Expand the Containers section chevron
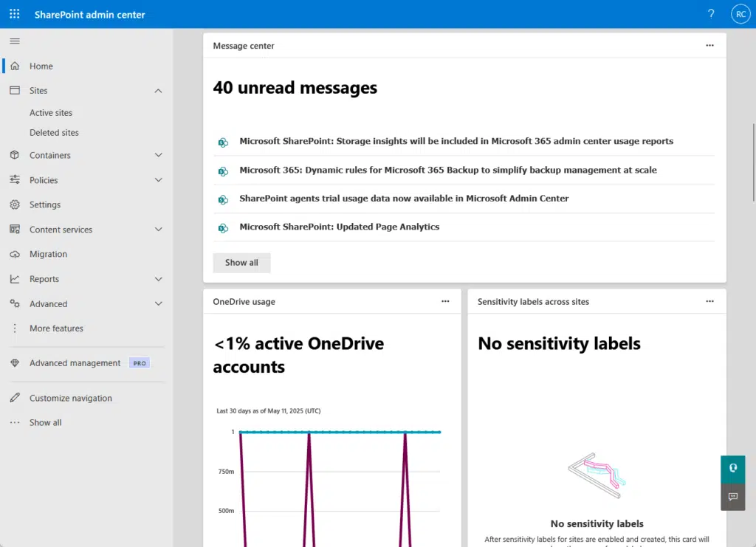Image resolution: width=756 pixels, height=547 pixels. (158, 155)
